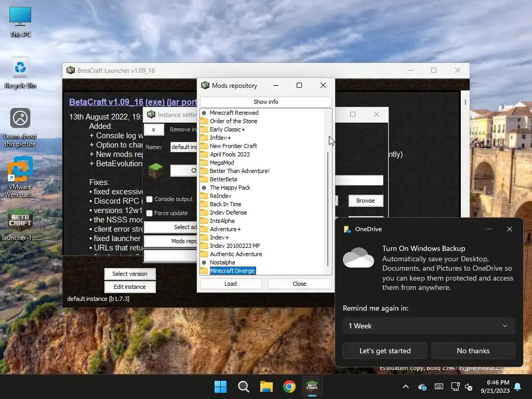Open the Remind me again dropdown
Viewport: 532px width, 399px height.
(x=429, y=326)
